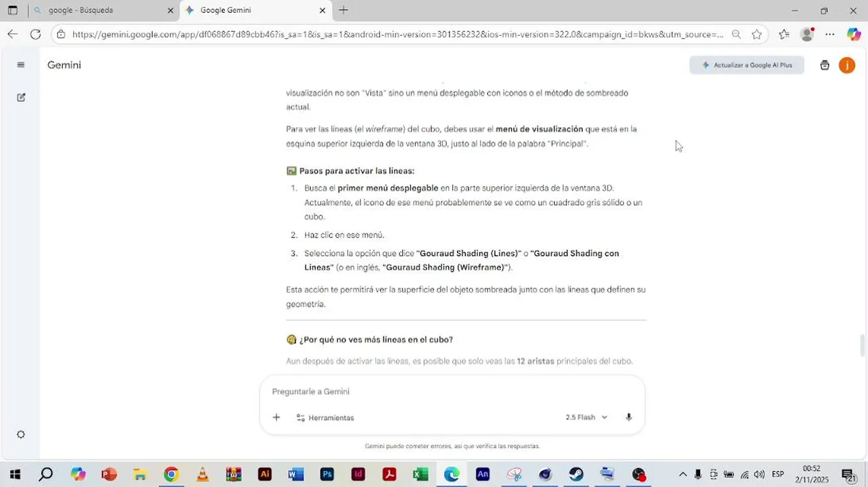Focus the Preguntarle a Gemini input field
The height and width of the screenshot is (487, 868).
tap(452, 392)
